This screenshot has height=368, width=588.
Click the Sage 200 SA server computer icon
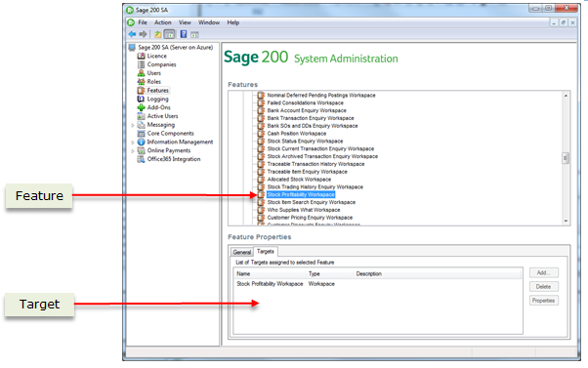pos(132,47)
